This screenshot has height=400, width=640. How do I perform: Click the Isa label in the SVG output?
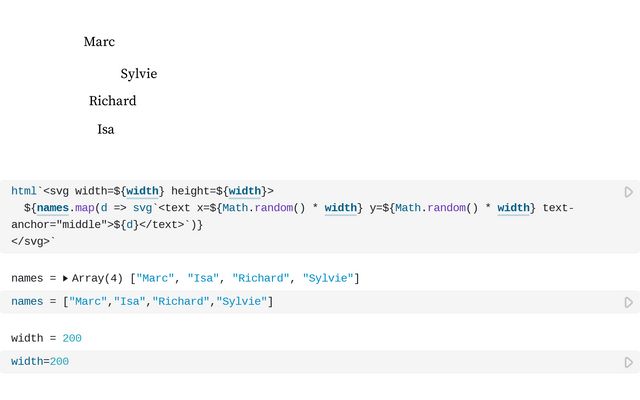105,129
